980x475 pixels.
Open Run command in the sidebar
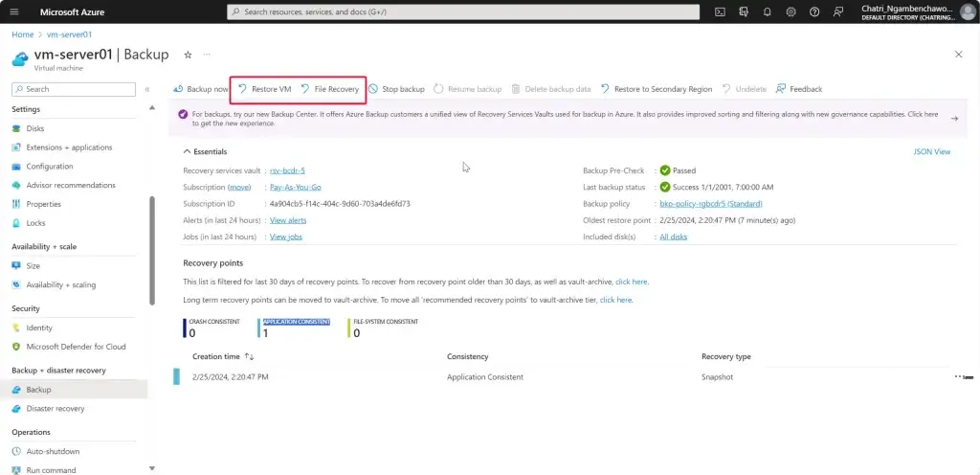51,470
